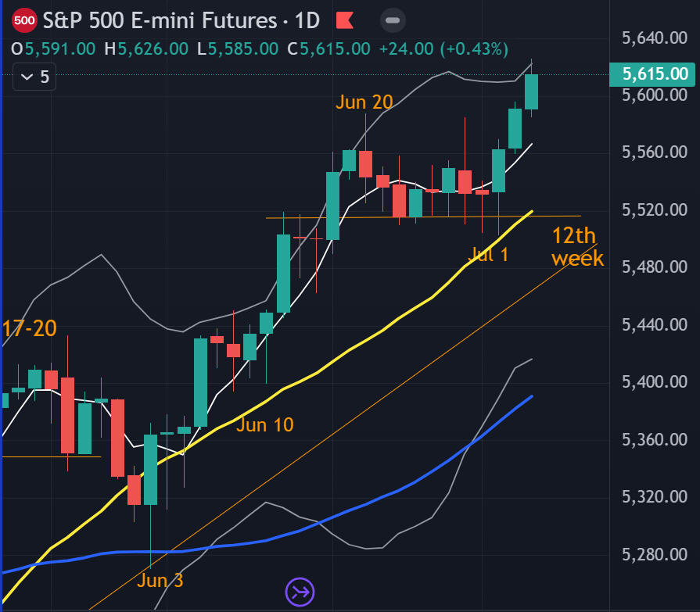Click the S&P 500 E-mini Futures title
This screenshot has height=612, width=700.
160,20
